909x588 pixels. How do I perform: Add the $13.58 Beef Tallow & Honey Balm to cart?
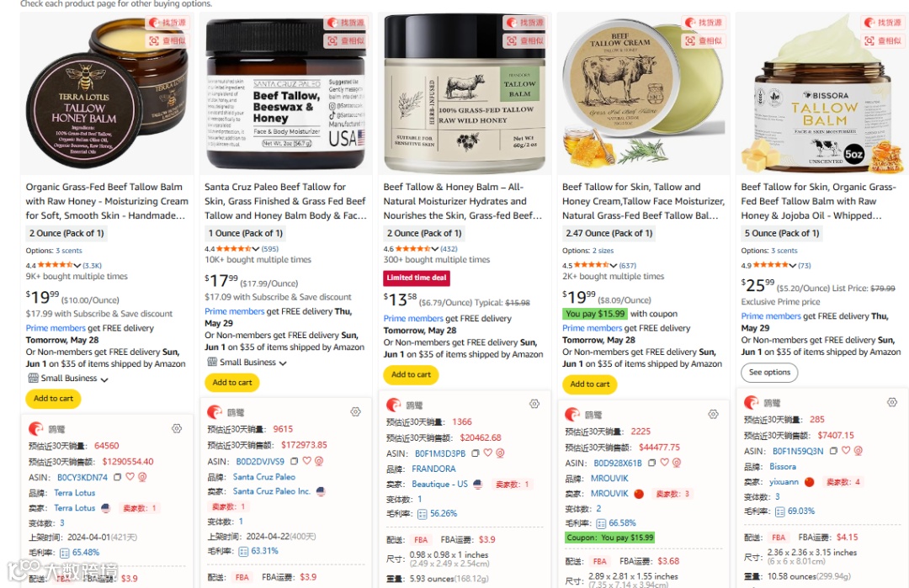click(x=411, y=375)
